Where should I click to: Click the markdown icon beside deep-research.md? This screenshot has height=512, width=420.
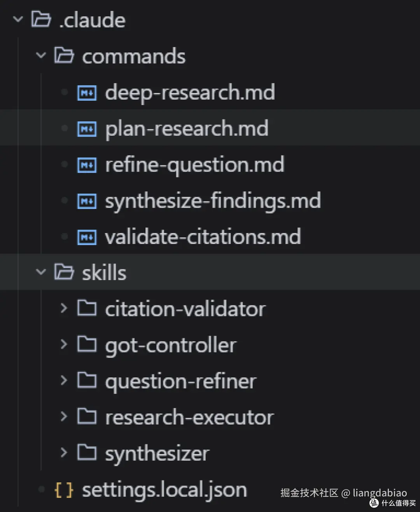pyautogui.click(x=87, y=93)
